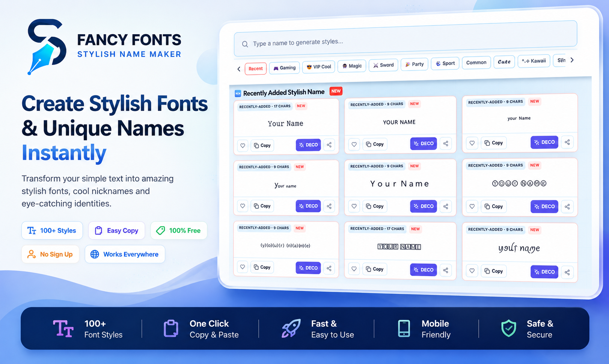Click the search magnifier icon
This screenshot has width=609, height=364.
click(x=245, y=44)
